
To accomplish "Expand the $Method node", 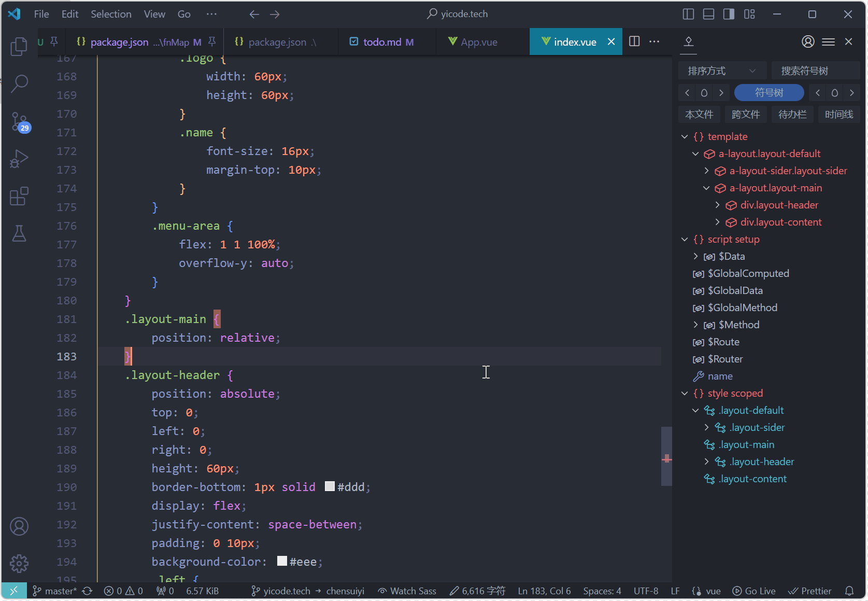I will pos(695,325).
